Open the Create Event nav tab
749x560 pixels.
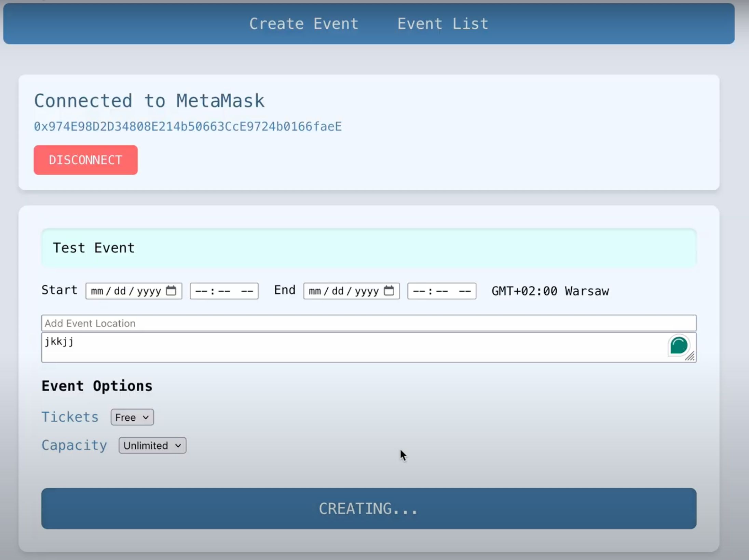[304, 24]
